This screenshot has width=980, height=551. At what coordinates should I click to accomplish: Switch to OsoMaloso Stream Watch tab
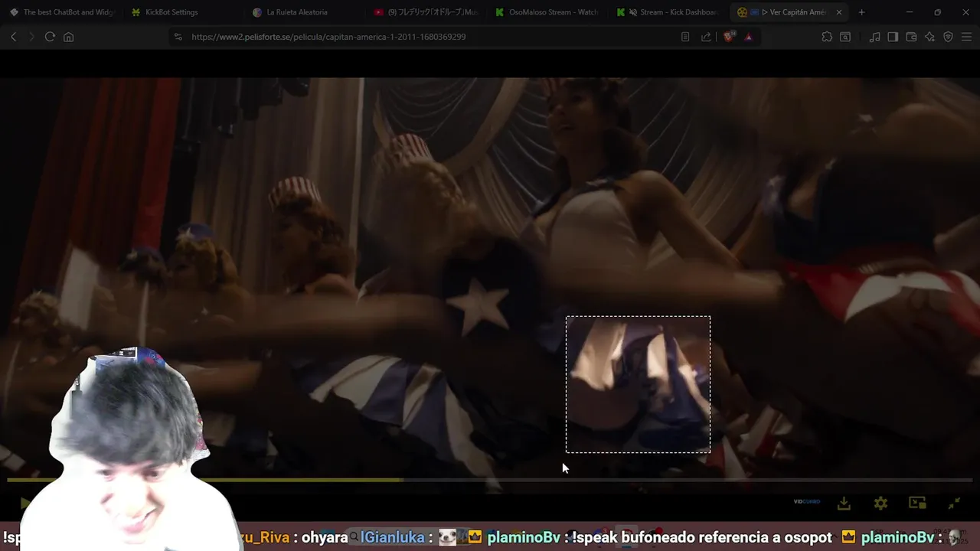click(x=547, y=12)
